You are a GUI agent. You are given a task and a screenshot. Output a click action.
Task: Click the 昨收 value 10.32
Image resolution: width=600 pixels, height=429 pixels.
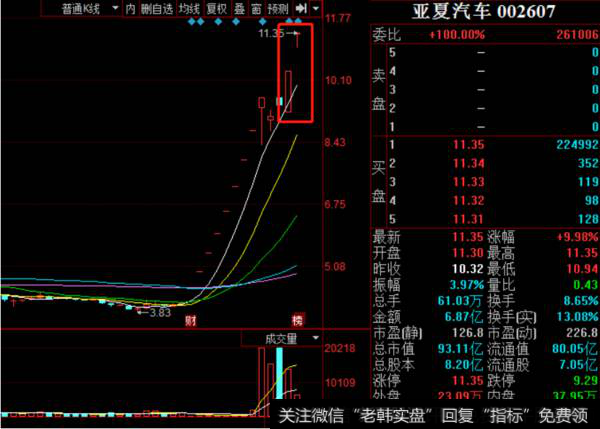click(x=468, y=269)
